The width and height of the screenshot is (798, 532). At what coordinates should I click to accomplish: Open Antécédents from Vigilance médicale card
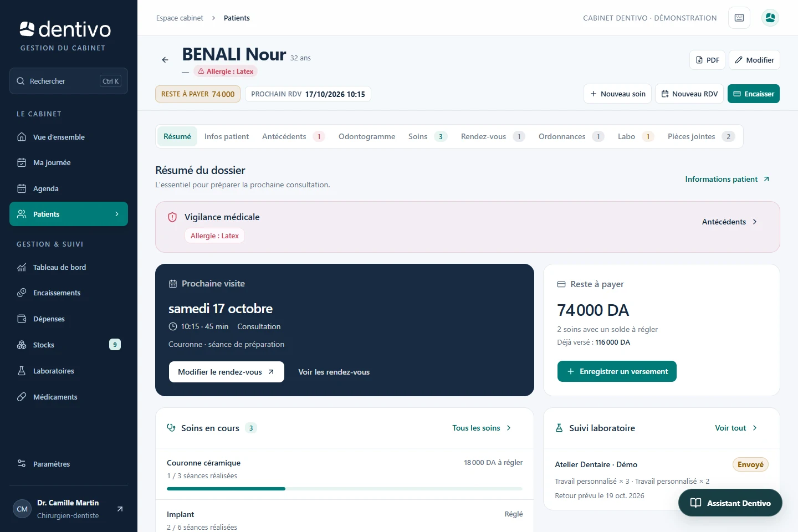pos(730,222)
